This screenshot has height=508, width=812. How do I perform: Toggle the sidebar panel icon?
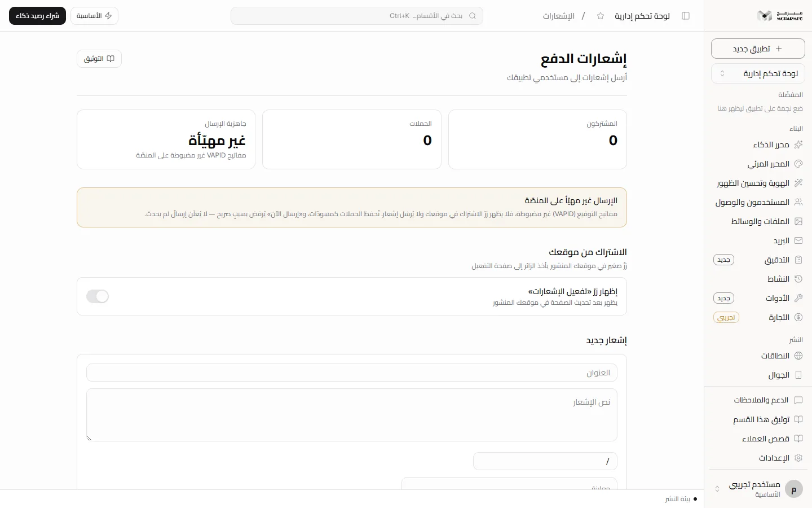(686, 16)
